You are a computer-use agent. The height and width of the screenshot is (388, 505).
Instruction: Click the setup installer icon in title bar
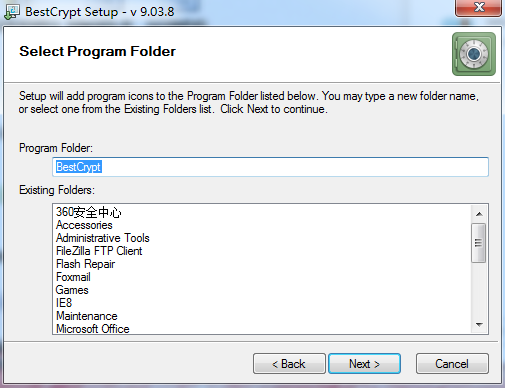[12, 12]
